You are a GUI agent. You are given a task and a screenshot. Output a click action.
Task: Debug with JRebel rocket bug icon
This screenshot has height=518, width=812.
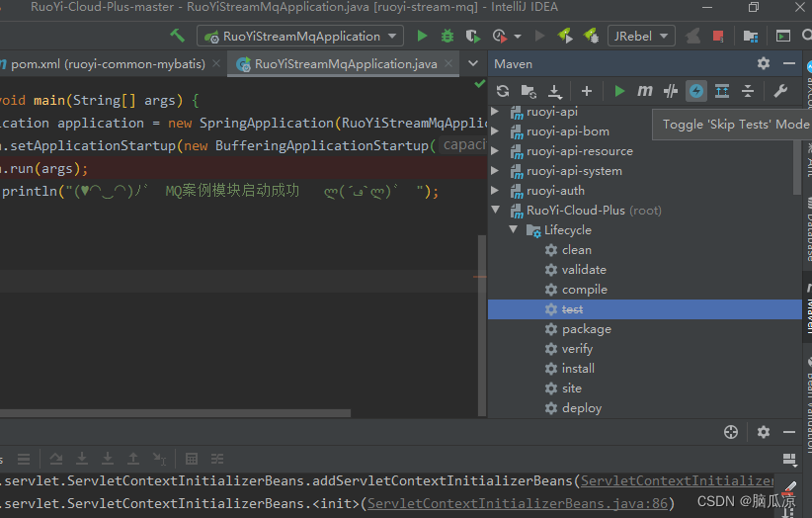click(x=591, y=36)
